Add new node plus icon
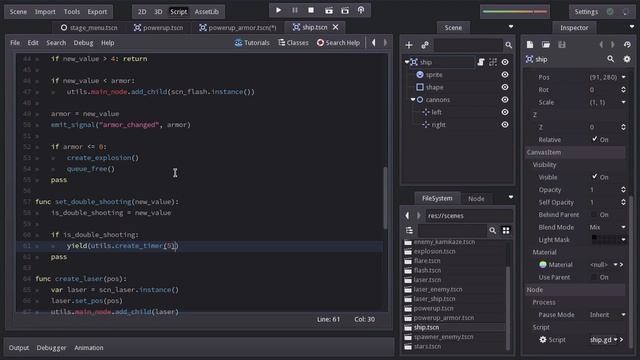Image resolution: width=640 pixels, height=360 pixels. 409,45
